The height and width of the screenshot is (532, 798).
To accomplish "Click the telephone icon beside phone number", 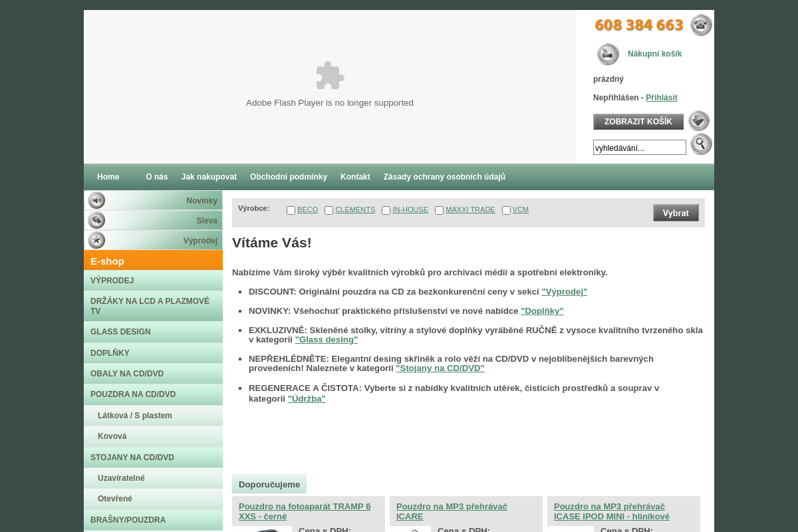I will tap(701, 25).
